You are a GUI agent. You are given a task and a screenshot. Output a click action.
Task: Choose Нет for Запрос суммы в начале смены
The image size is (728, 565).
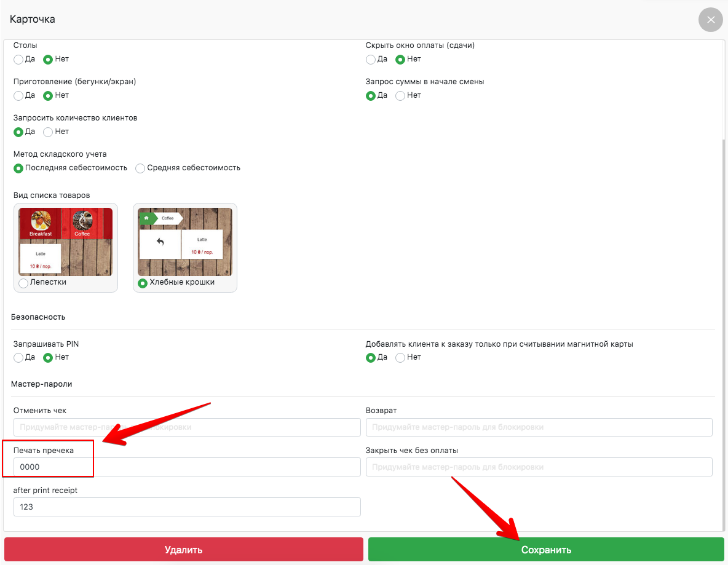400,96
